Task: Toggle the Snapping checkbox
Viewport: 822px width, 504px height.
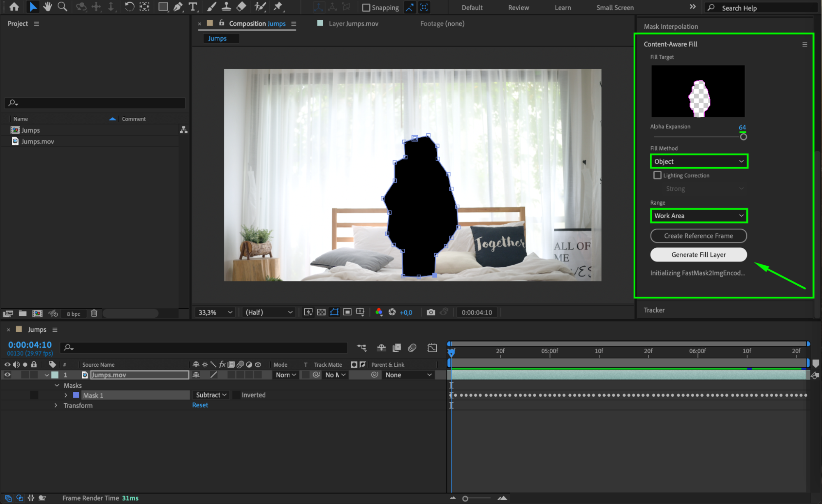Action: [366, 7]
